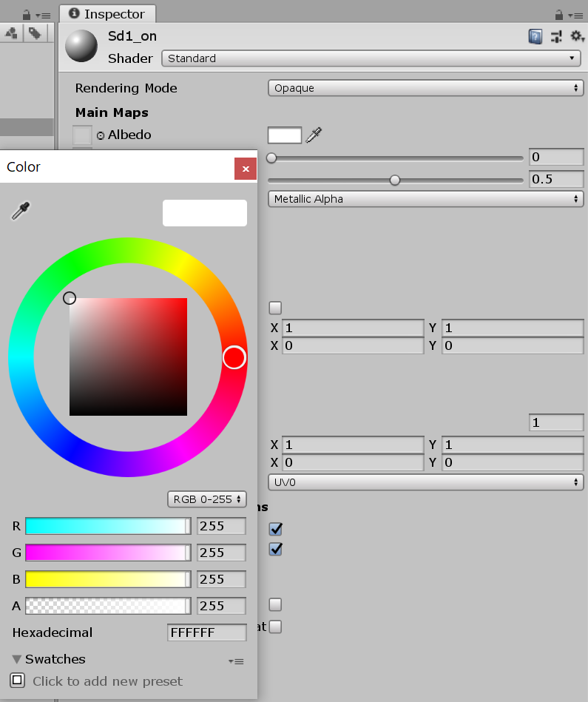Click the Hexadecimal field showing FFFFFF

[207, 632]
